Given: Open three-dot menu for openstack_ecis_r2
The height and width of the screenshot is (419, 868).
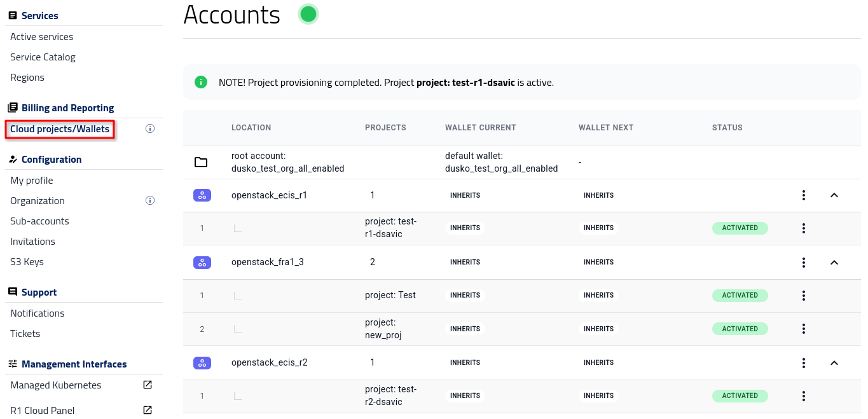Looking at the screenshot, I should click(x=804, y=362).
